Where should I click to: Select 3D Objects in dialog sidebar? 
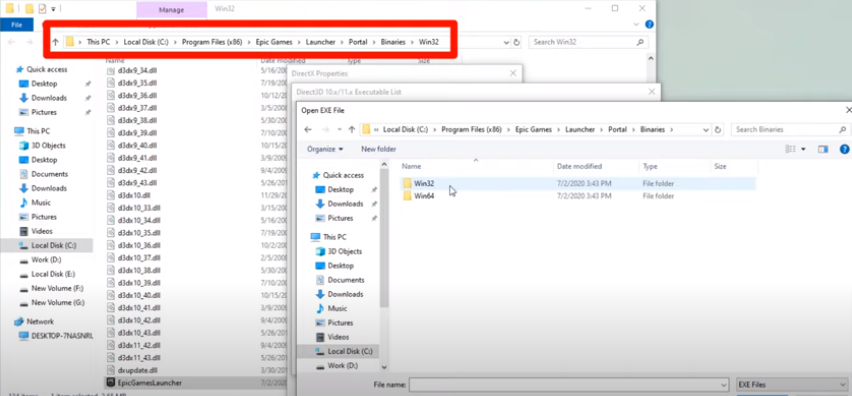coord(344,251)
